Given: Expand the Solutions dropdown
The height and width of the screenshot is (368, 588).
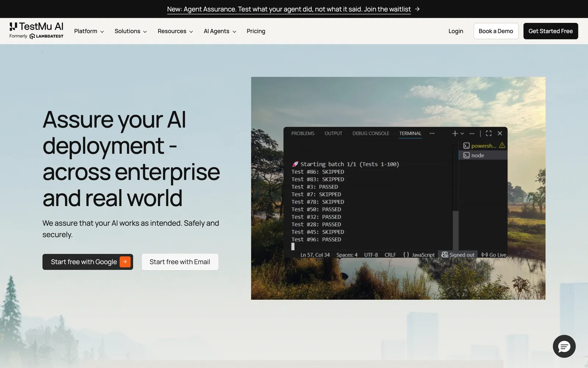Looking at the screenshot, I should (131, 31).
